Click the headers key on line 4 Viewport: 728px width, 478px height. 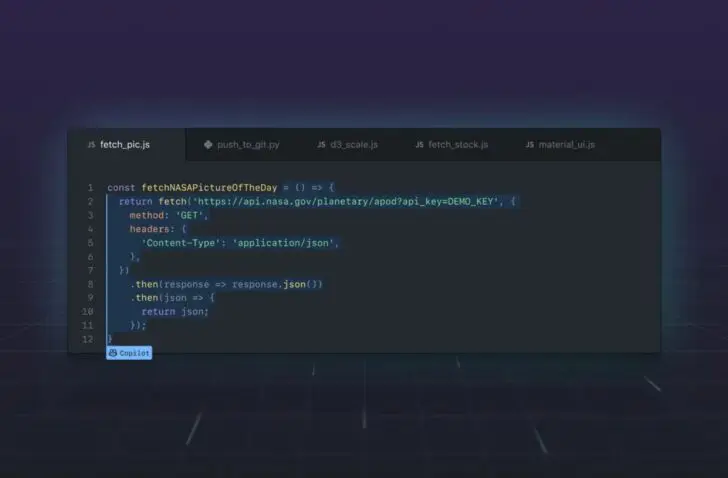tap(150, 229)
